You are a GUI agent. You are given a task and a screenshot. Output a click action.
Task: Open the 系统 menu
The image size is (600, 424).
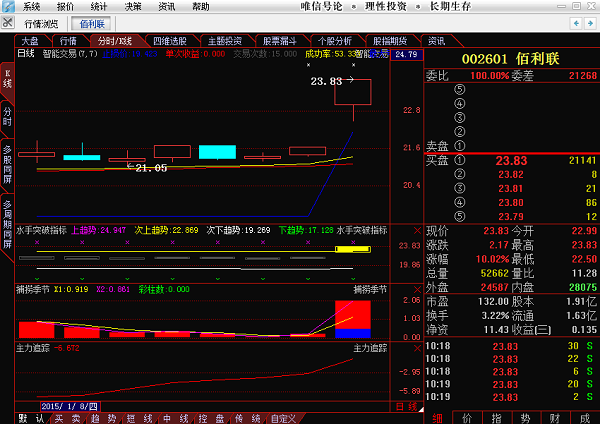click(31, 6)
